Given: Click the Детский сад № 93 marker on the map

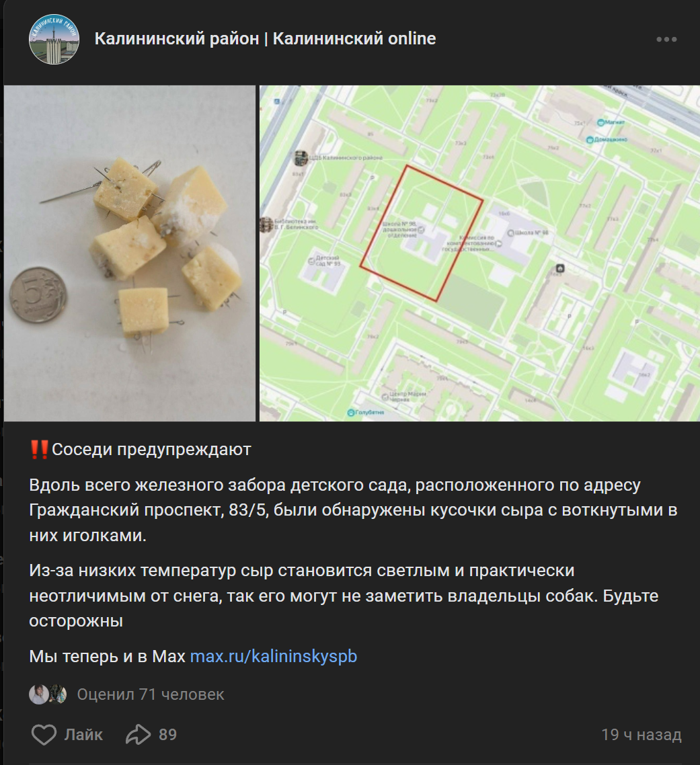Looking at the screenshot, I should [x=312, y=261].
